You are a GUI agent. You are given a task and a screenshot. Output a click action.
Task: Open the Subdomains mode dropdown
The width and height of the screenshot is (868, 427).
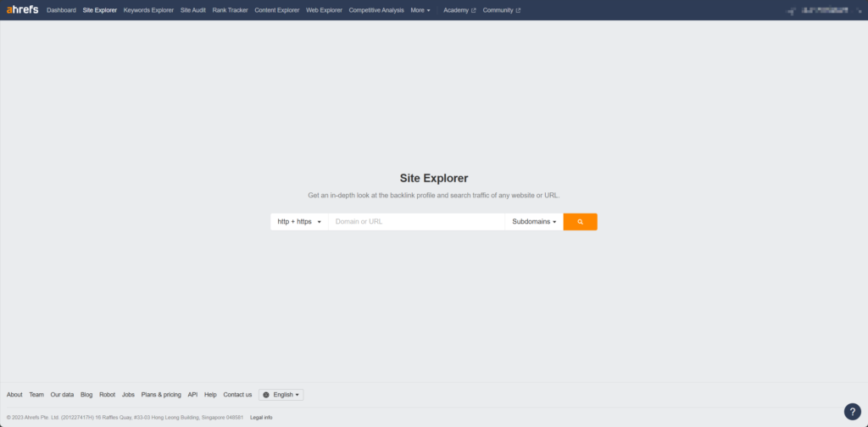coord(534,222)
